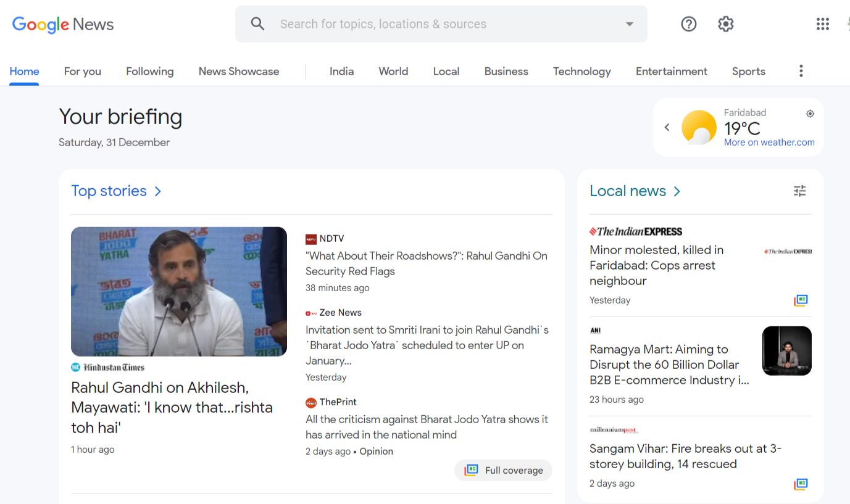Open full coverage icon for Faridabad story
The width and height of the screenshot is (850, 504).
(x=801, y=300)
